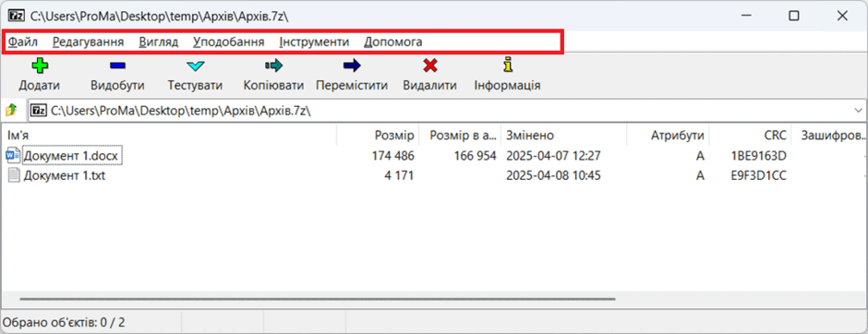Click the Перемістити dark blue arrow icon
This screenshot has width=868, height=334.
(352, 66)
